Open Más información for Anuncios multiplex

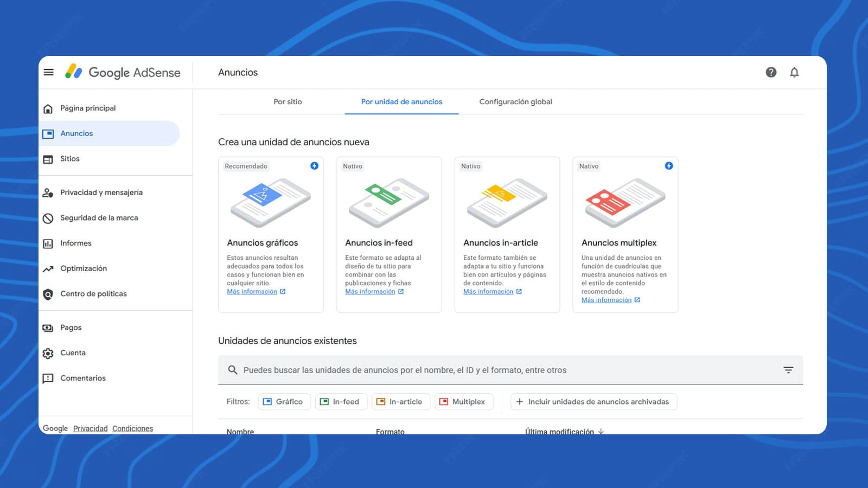pyautogui.click(x=607, y=299)
